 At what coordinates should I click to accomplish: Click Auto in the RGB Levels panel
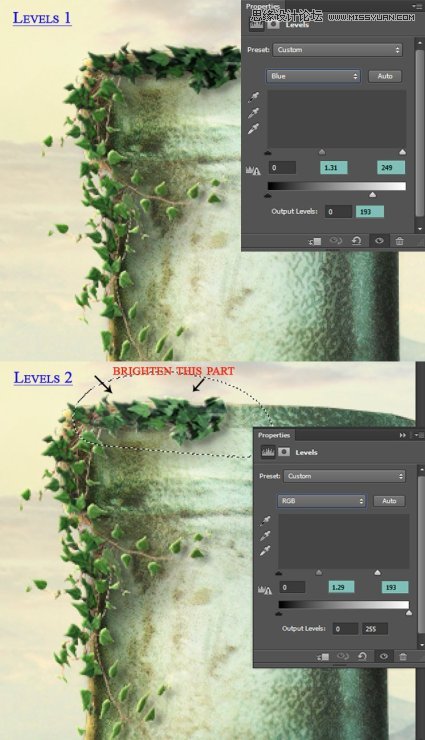(389, 501)
